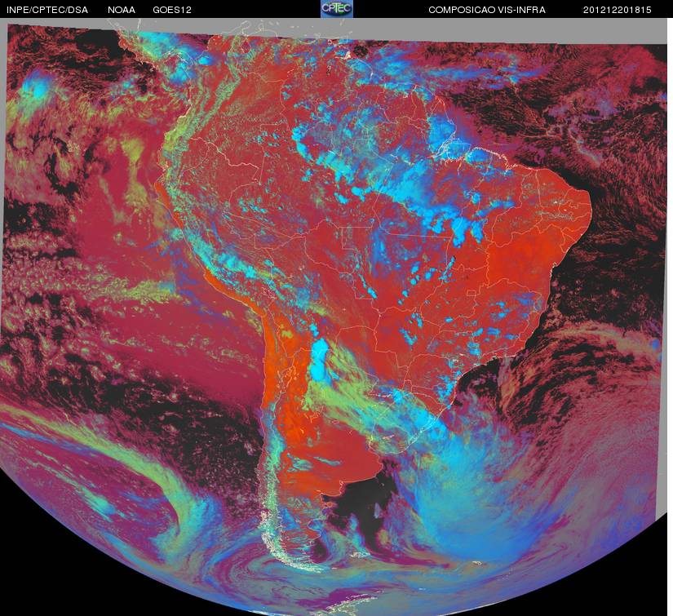Click the 201212201815 timestamp
The image size is (673, 616).
[x=618, y=10]
